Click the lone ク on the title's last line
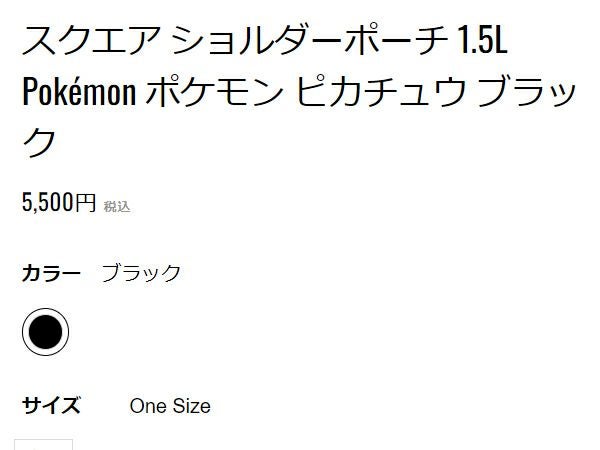600x450 pixels. point(40,142)
